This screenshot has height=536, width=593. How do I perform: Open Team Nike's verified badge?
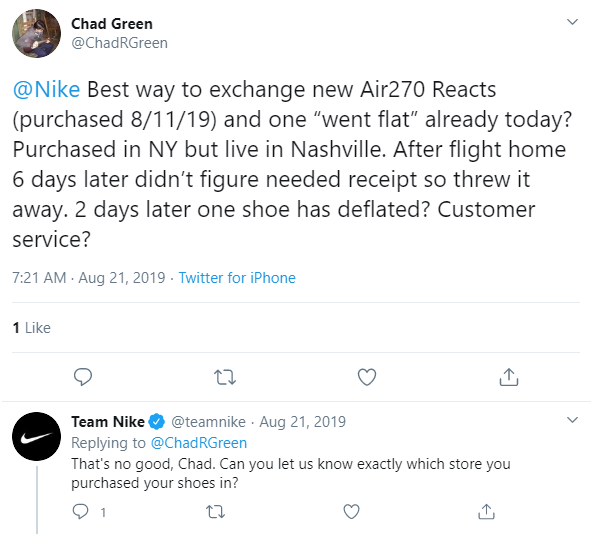click(156, 422)
